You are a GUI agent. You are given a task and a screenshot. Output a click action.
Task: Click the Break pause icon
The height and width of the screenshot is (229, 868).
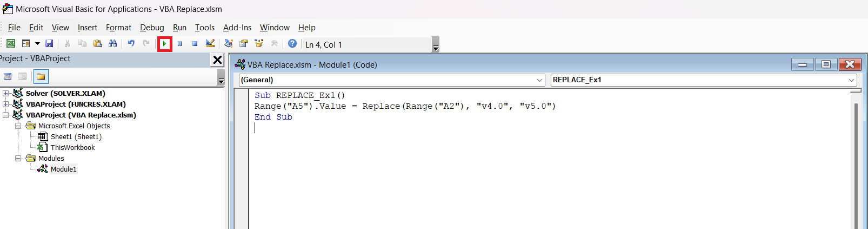pyautogui.click(x=180, y=44)
